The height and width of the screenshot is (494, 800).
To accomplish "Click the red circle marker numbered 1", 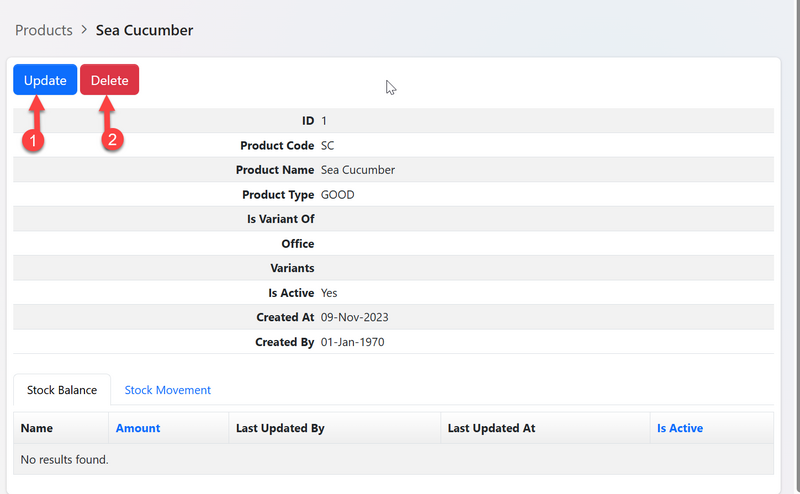I will (33, 141).
